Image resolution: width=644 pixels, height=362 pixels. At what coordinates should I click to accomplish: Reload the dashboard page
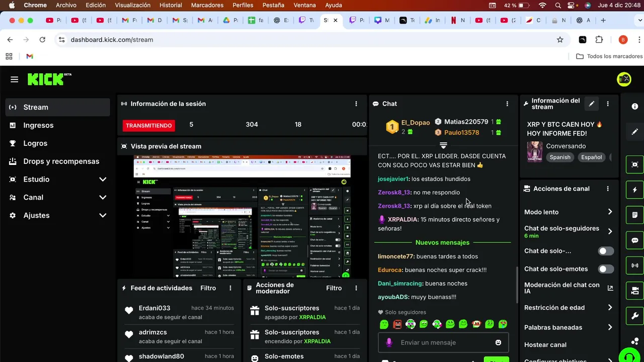[x=42, y=40]
